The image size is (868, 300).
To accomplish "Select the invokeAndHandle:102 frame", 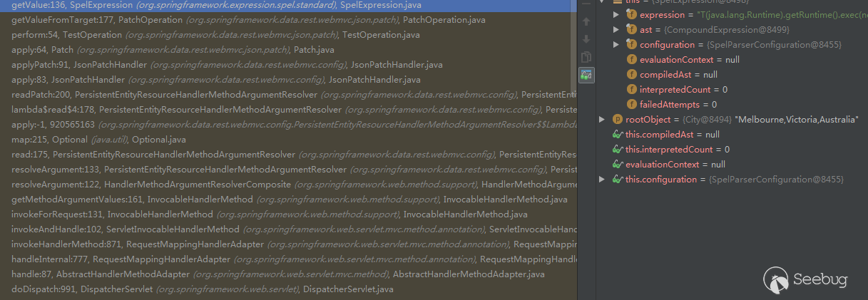I will 287,229.
